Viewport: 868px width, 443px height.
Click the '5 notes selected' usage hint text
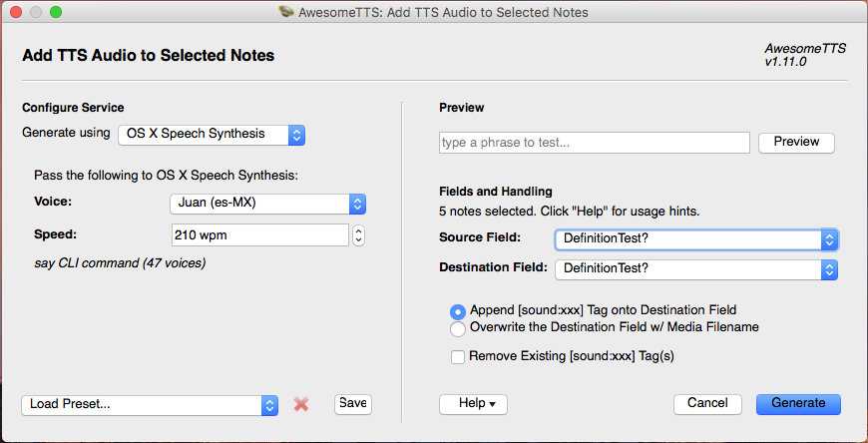(569, 212)
